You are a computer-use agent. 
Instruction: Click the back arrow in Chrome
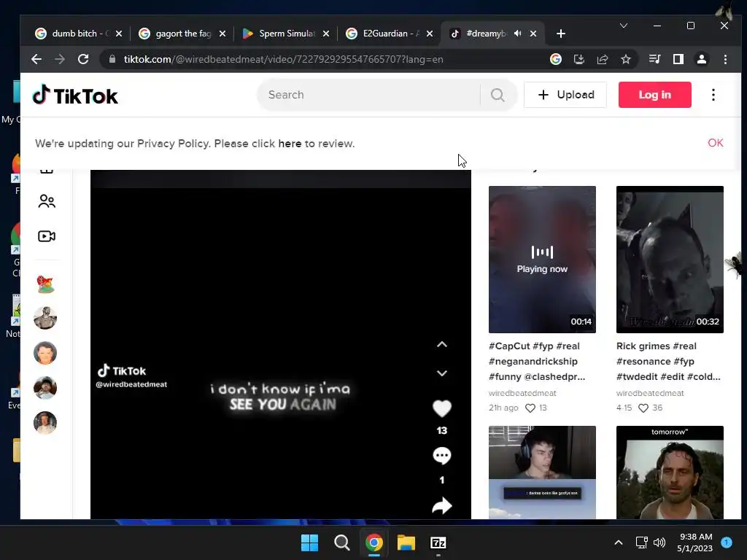tap(36, 59)
